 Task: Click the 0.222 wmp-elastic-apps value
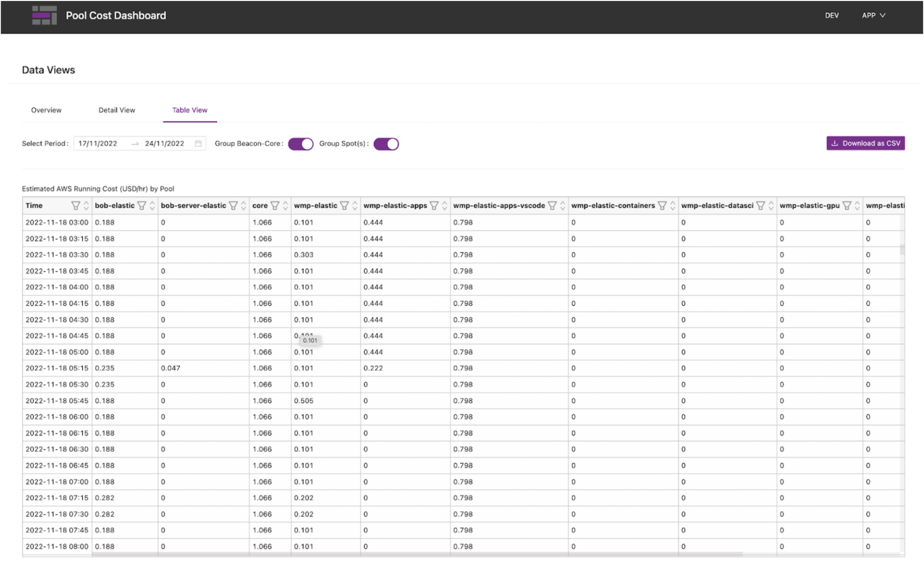click(x=373, y=368)
